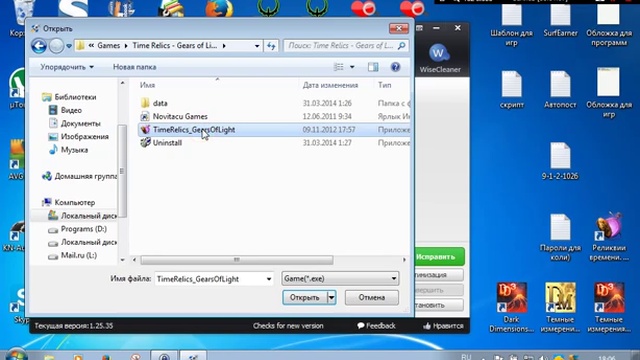Click the Открыть button
The height and width of the screenshot is (360, 640).
pos(304,298)
